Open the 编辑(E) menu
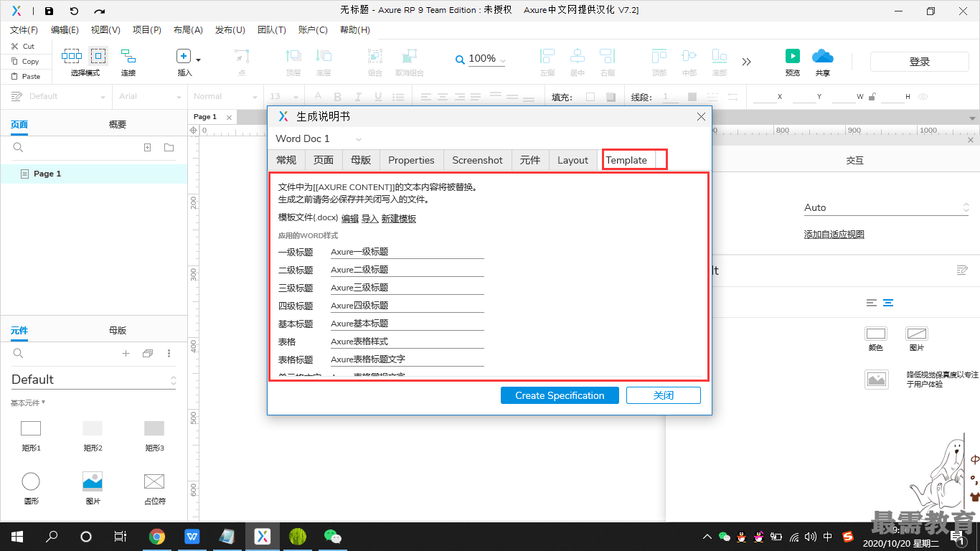 [x=65, y=30]
